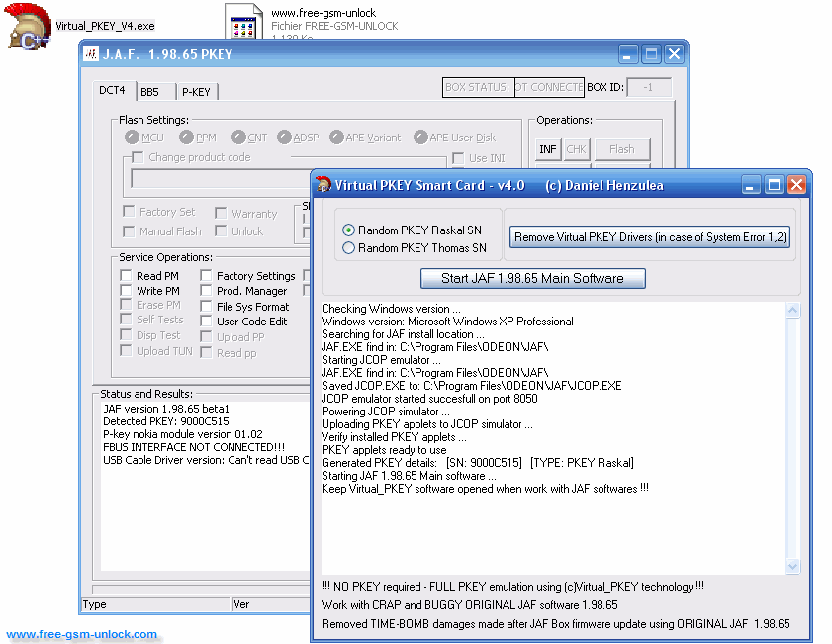Viewport: 832px width, 644px height.
Task: Click the ADSP flash file button
Action: point(284,138)
